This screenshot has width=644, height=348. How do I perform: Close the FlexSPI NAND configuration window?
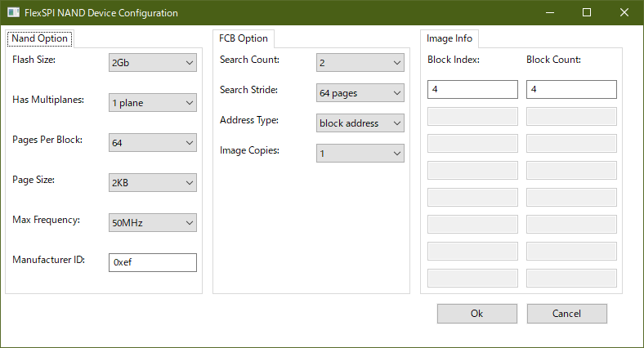(624, 13)
